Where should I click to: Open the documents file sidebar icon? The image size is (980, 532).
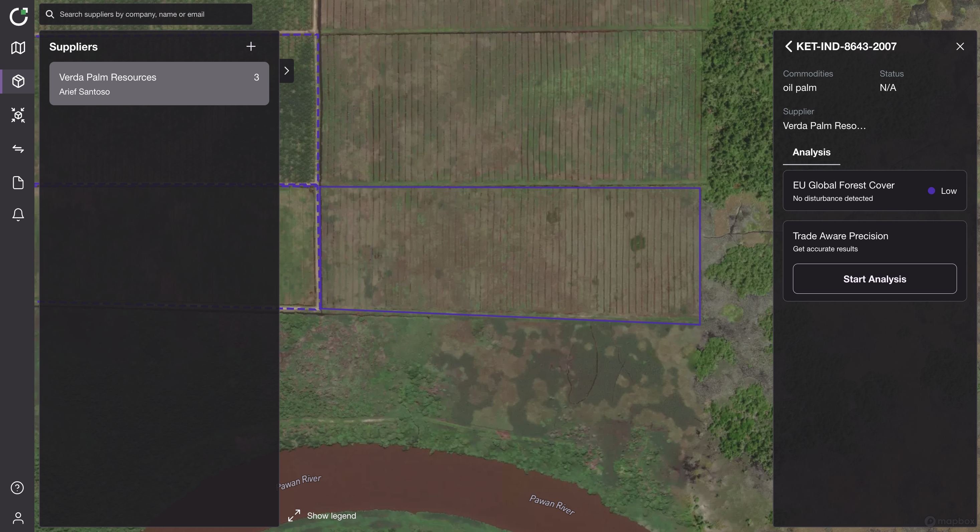click(x=18, y=183)
